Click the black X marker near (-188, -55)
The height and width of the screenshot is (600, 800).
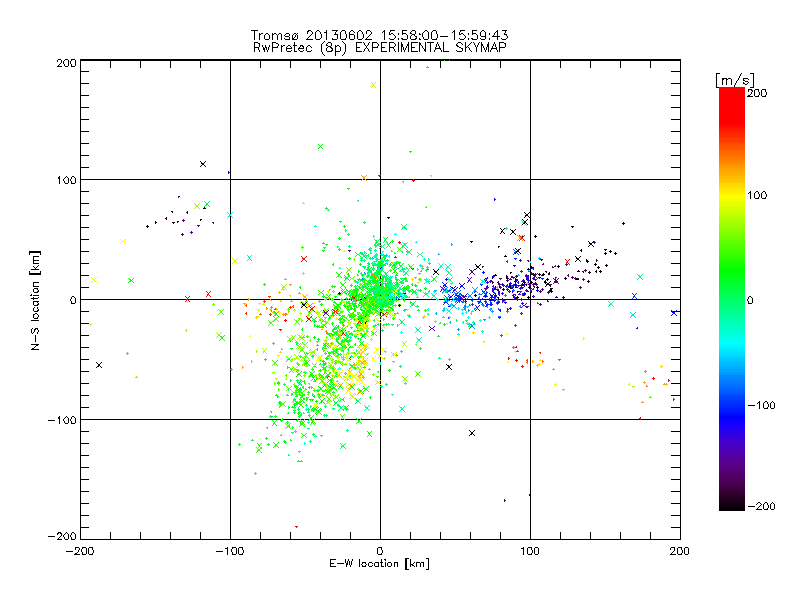[99, 365]
